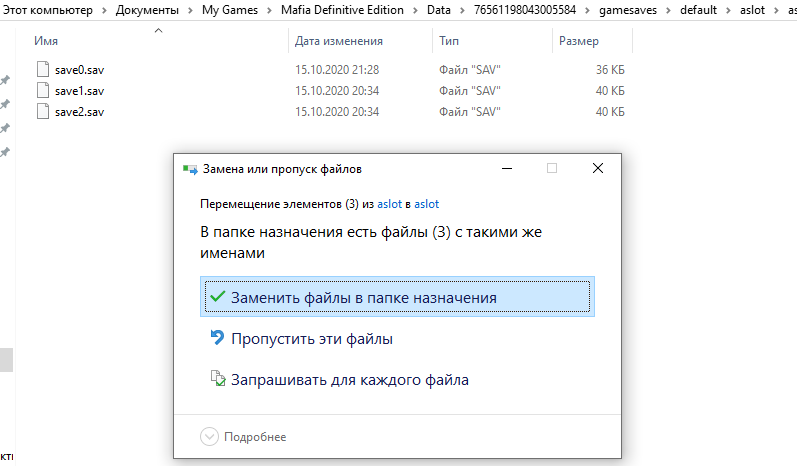Select Пропустить эти файлы option
Image resolution: width=797 pixels, height=466 pixels.
coord(312,339)
